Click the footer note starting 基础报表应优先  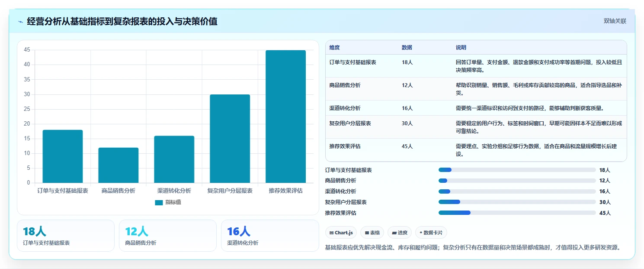point(474,248)
